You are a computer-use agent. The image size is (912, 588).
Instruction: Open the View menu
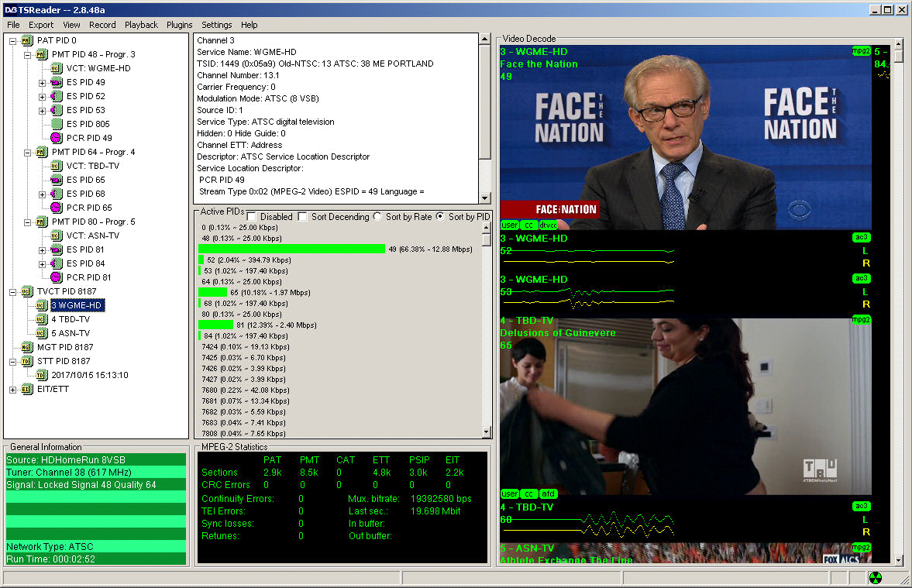71,25
